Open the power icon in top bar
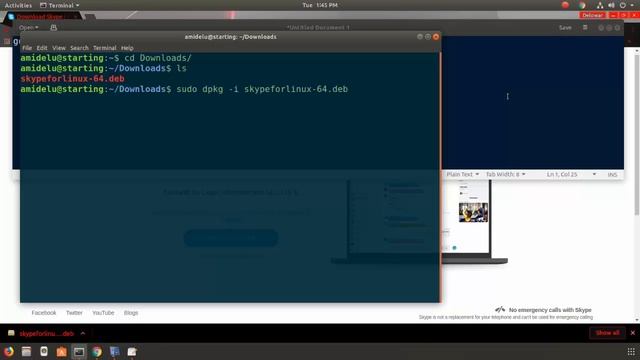This screenshot has width=640, height=360. click(x=622, y=5)
